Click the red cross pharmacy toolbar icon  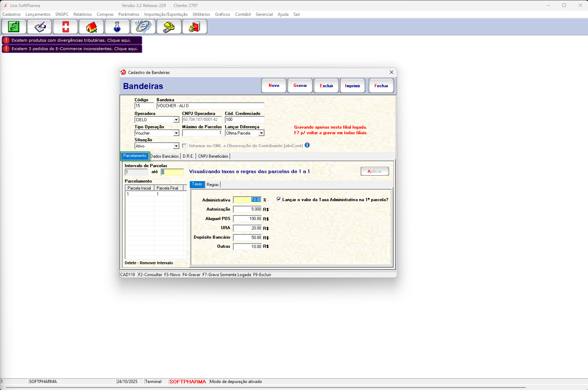(66, 27)
